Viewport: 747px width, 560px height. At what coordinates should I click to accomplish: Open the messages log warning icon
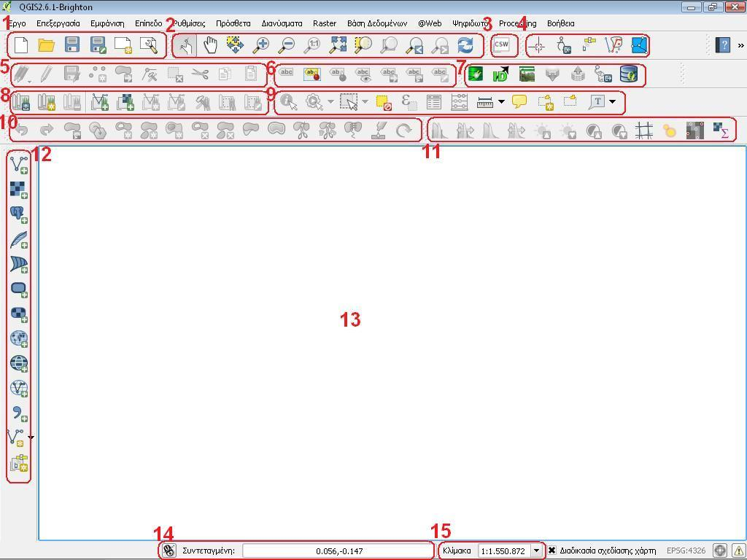click(x=738, y=551)
